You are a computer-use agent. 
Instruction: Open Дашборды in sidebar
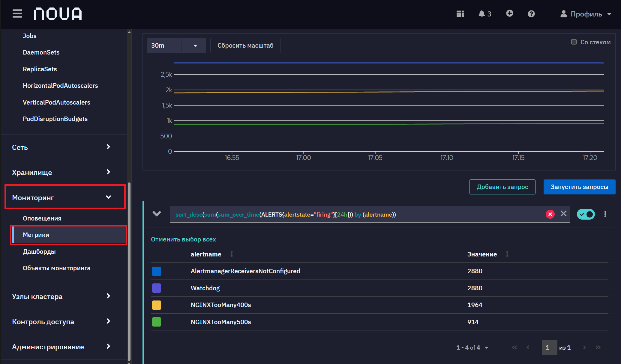[39, 251]
